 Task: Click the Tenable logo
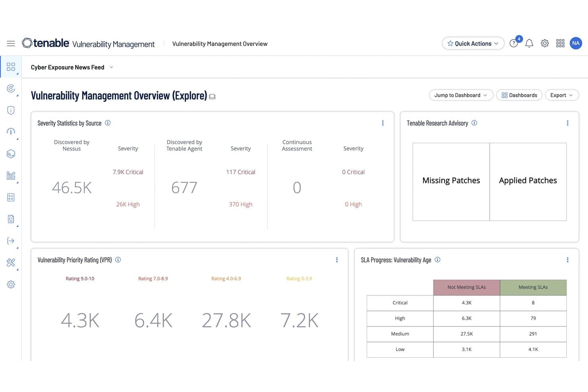(x=46, y=43)
